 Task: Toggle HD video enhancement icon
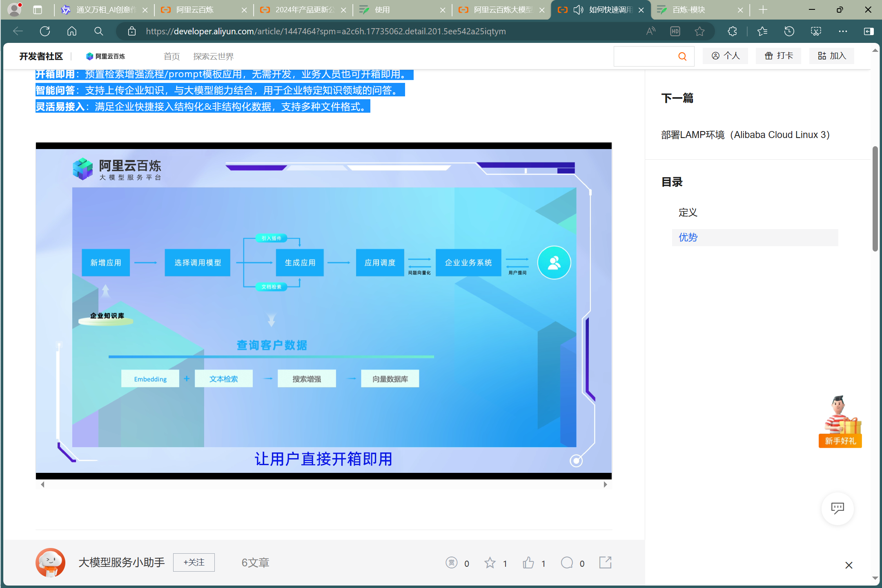tap(675, 31)
